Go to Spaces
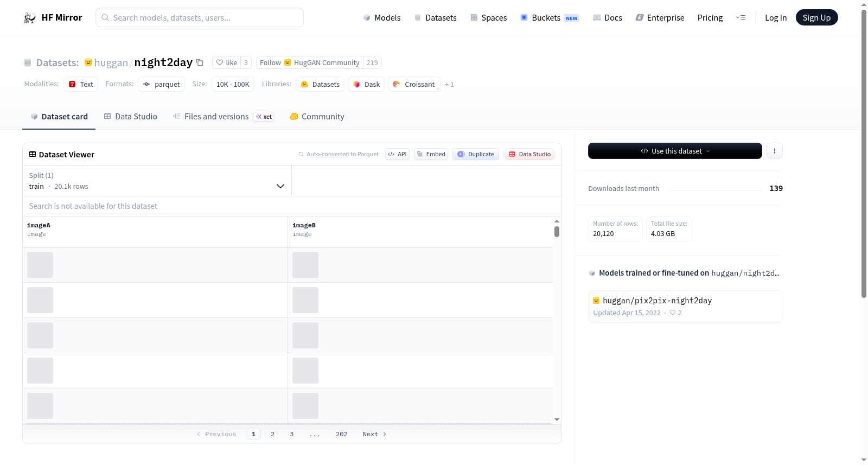The height and width of the screenshot is (465, 868). (x=488, y=17)
